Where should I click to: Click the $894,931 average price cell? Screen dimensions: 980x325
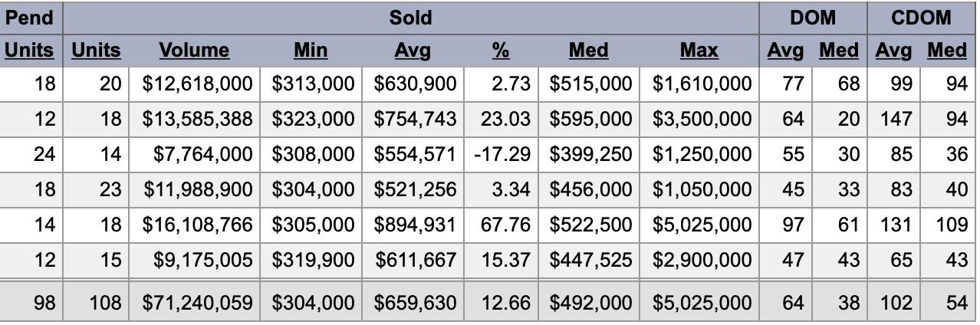pyautogui.click(x=415, y=225)
